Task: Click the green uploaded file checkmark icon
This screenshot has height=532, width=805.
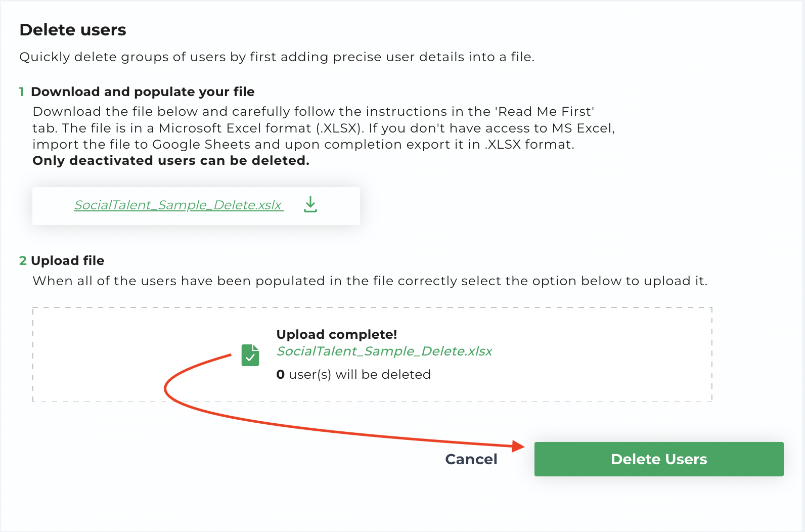Action: 250,355
